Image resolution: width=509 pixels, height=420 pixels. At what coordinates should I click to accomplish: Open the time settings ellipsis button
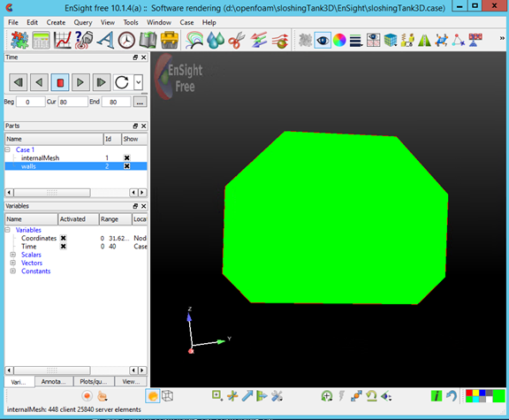click(140, 102)
